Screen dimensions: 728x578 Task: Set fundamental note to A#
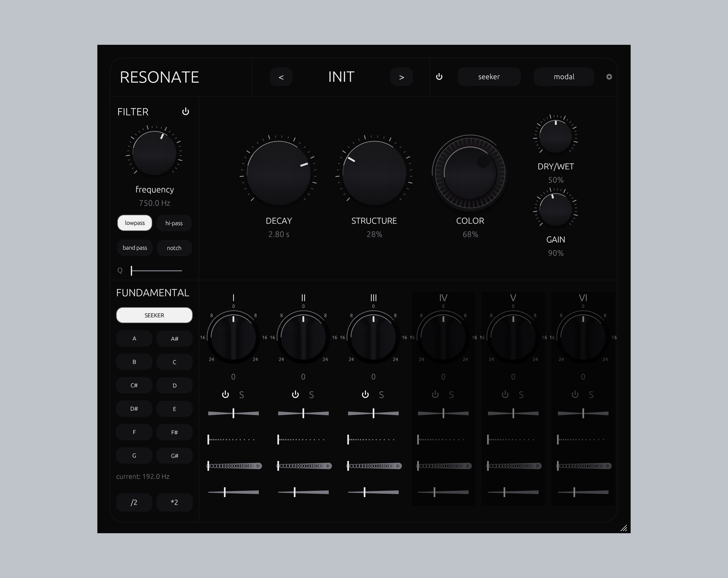coord(174,338)
